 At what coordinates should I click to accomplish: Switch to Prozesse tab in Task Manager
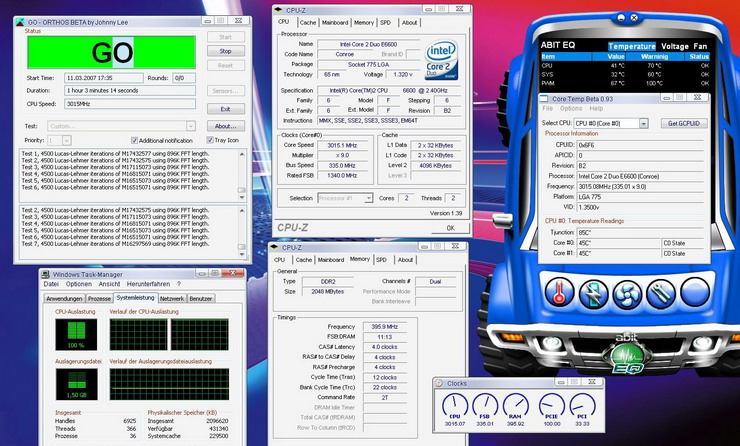[100, 298]
